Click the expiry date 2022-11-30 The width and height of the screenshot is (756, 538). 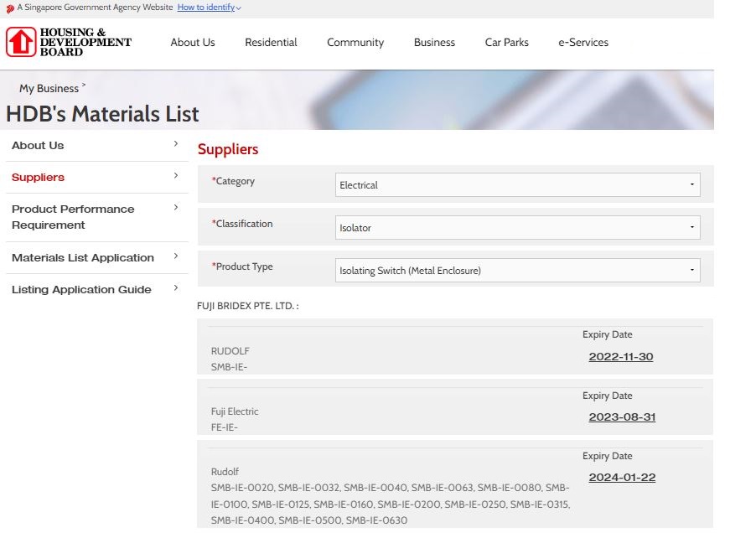[x=621, y=357]
